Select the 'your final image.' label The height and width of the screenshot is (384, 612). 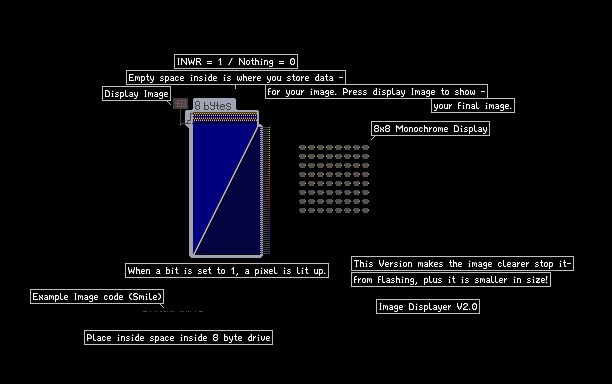tap(473, 105)
